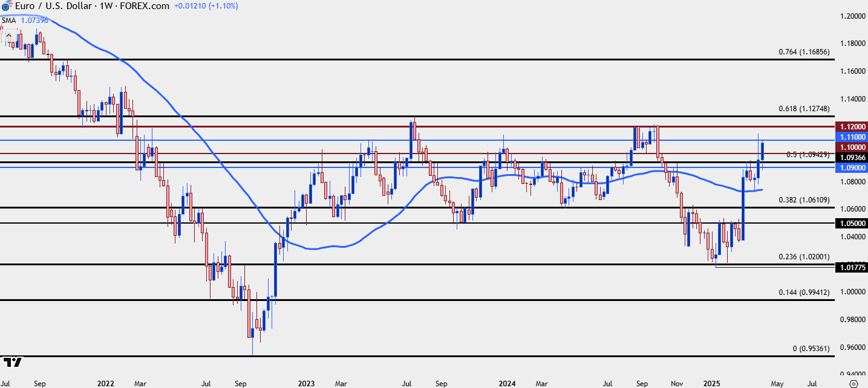
Task: Click the 1.10000 red price tag
Action: [850, 147]
